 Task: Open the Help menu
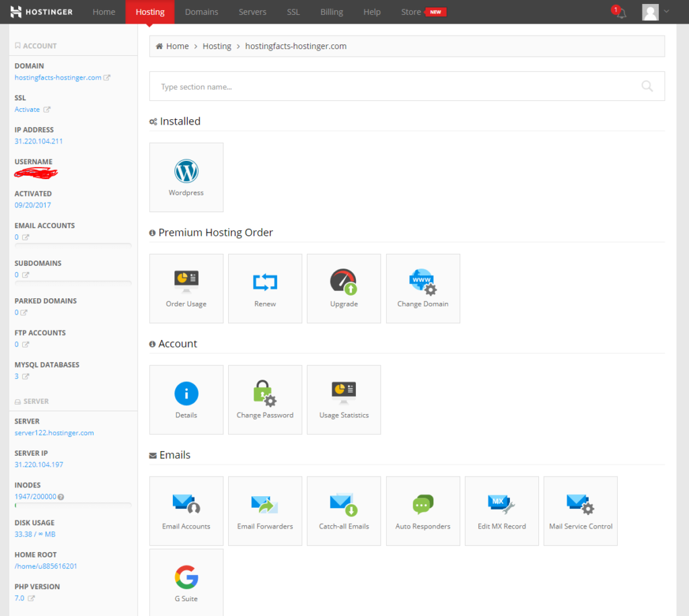pyautogui.click(x=371, y=12)
